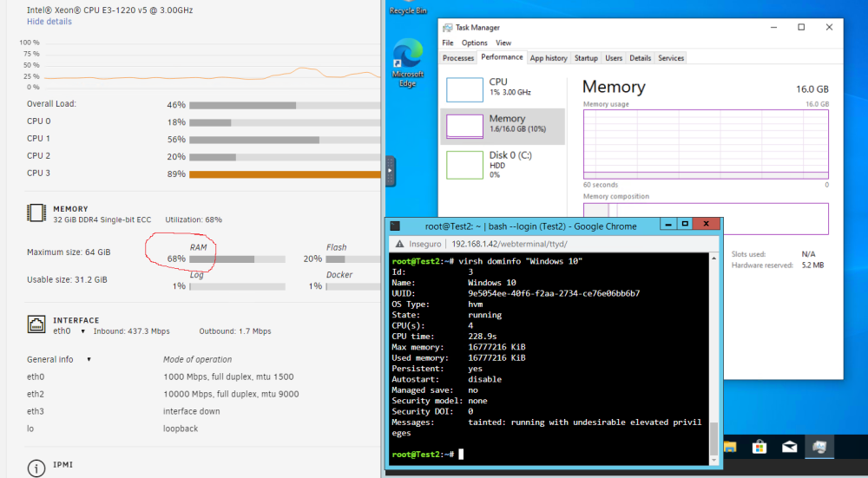Click Task Manager icon in the taskbar
This screenshot has width=868, height=478.
(819, 447)
